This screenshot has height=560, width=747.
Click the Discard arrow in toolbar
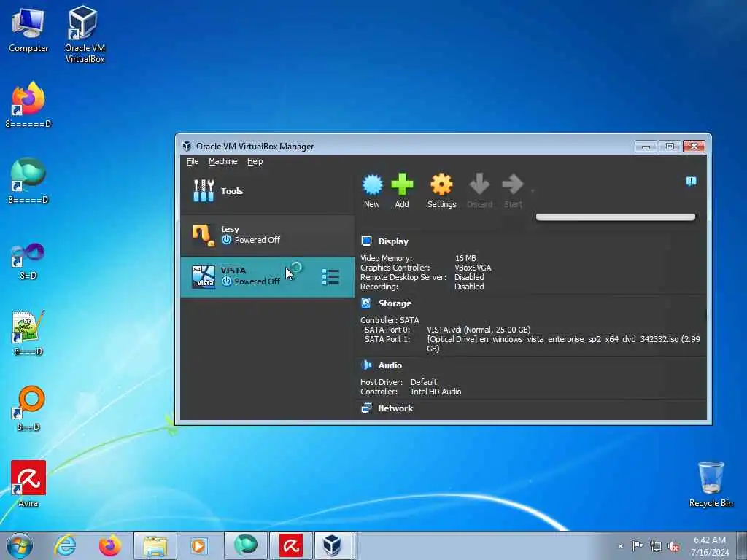pos(479,191)
